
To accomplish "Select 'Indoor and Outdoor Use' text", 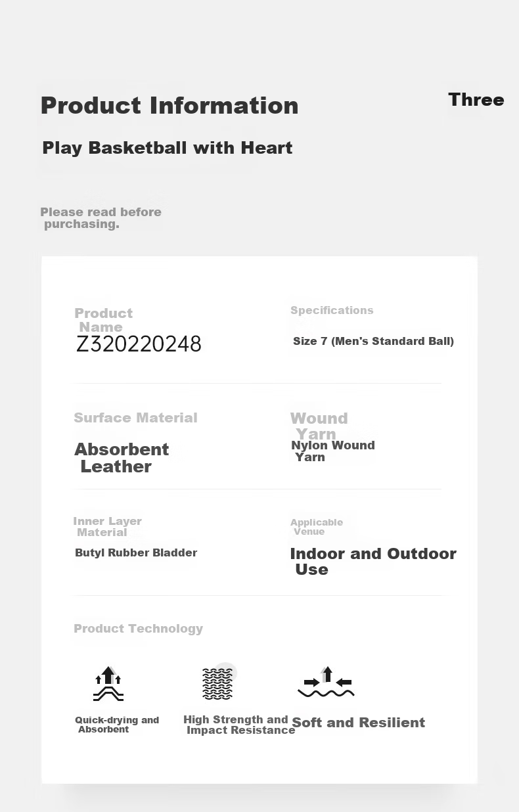I will 373,562.
